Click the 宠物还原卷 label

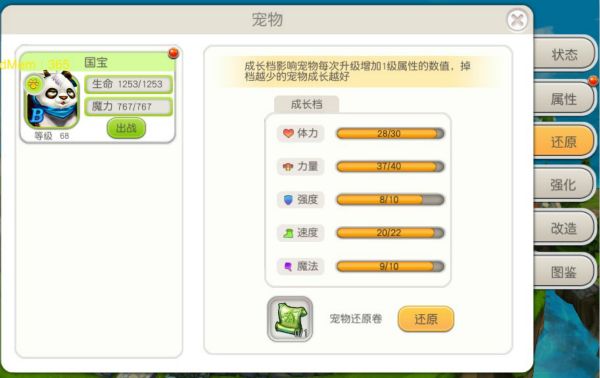tap(356, 318)
